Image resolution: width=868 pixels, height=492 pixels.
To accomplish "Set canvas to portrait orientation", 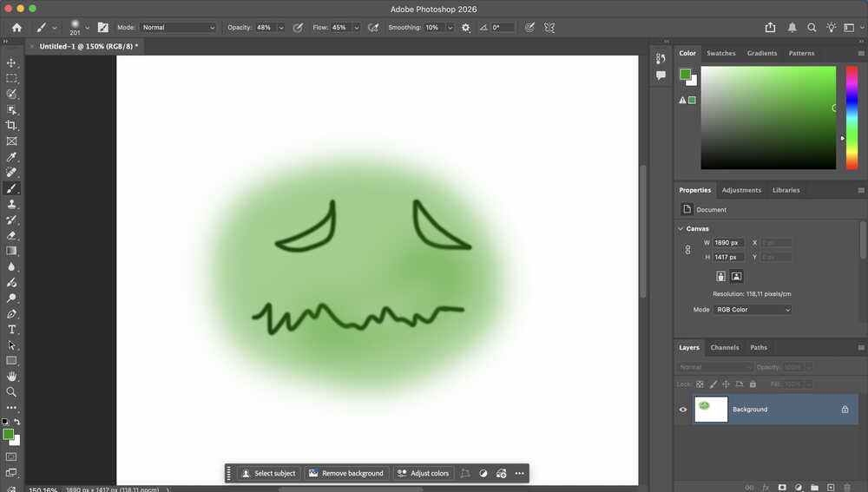I will coord(720,276).
